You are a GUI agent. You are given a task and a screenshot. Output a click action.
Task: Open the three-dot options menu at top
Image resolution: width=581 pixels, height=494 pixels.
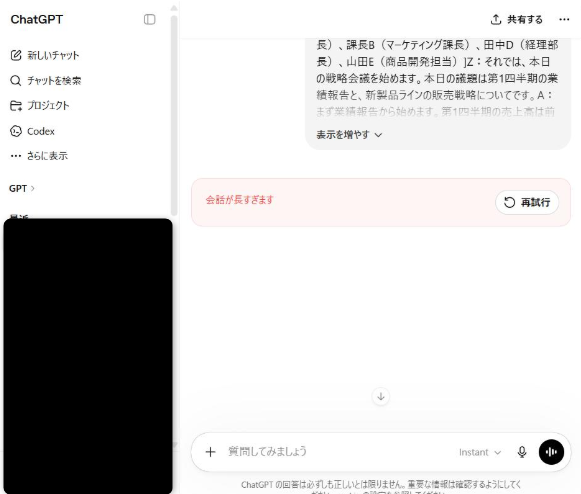(564, 20)
